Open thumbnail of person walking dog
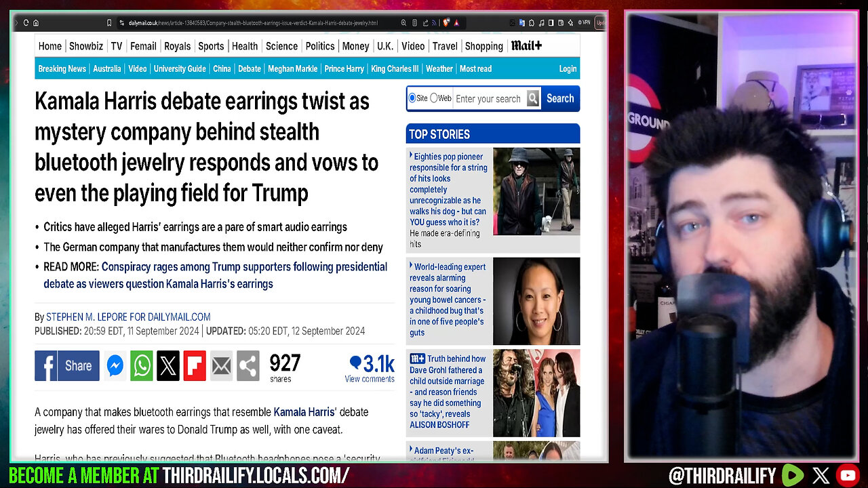The width and height of the screenshot is (868, 488). tap(536, 191)
